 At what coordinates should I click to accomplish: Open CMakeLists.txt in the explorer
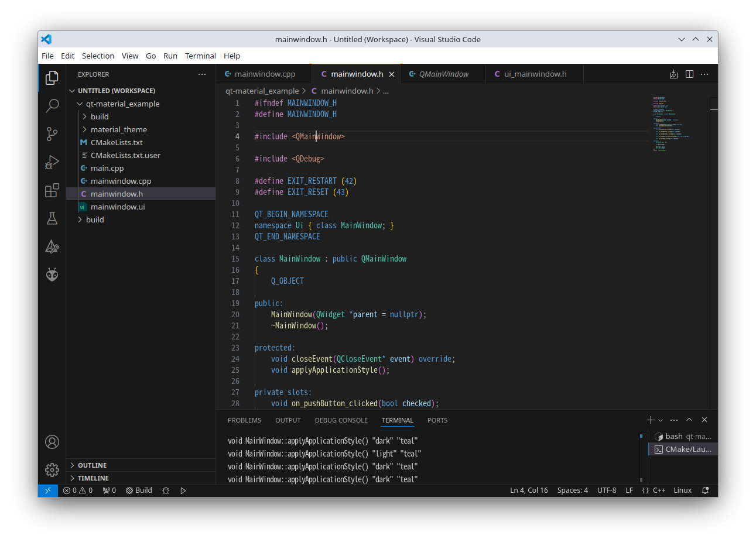(141, 142)
